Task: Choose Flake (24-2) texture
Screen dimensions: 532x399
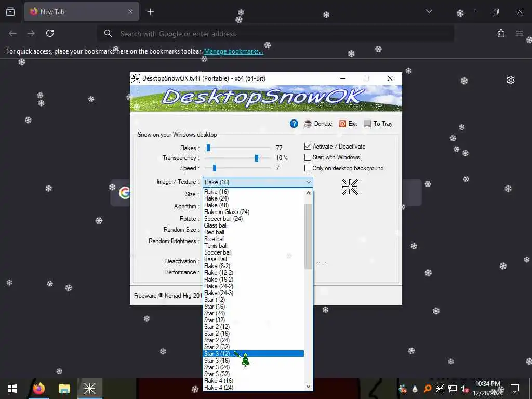Action: [x=254, y=286]
